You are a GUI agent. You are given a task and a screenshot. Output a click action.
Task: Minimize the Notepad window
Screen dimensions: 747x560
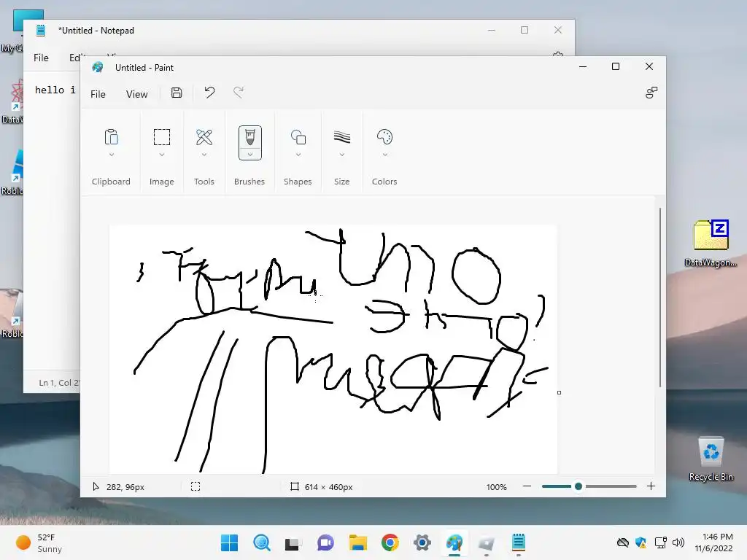(x=492, y=30)
